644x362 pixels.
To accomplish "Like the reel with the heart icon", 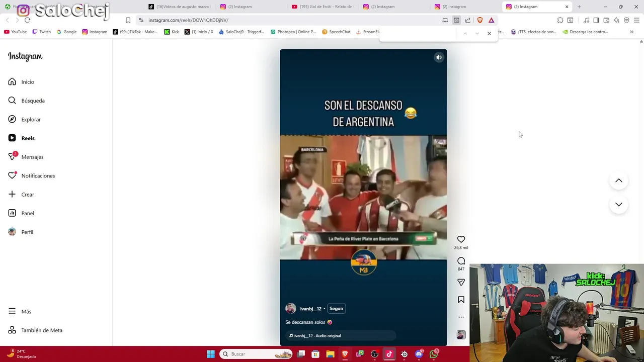I will pyautogui.click(x=461, y=239).
